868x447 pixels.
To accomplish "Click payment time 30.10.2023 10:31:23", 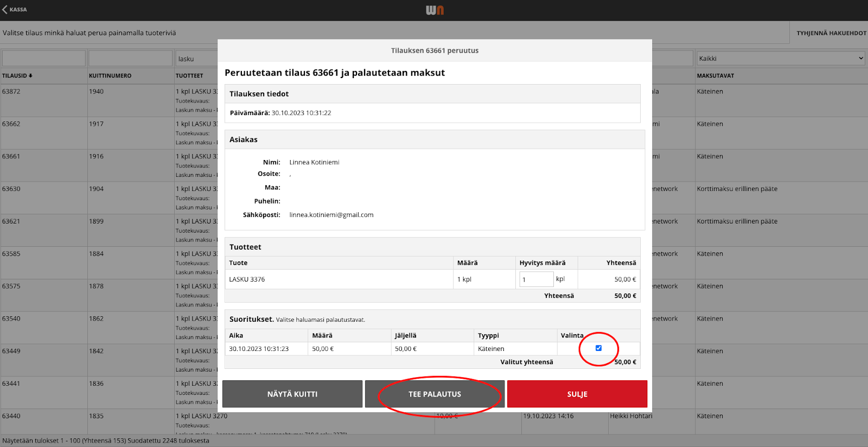I will pos(259,349).
